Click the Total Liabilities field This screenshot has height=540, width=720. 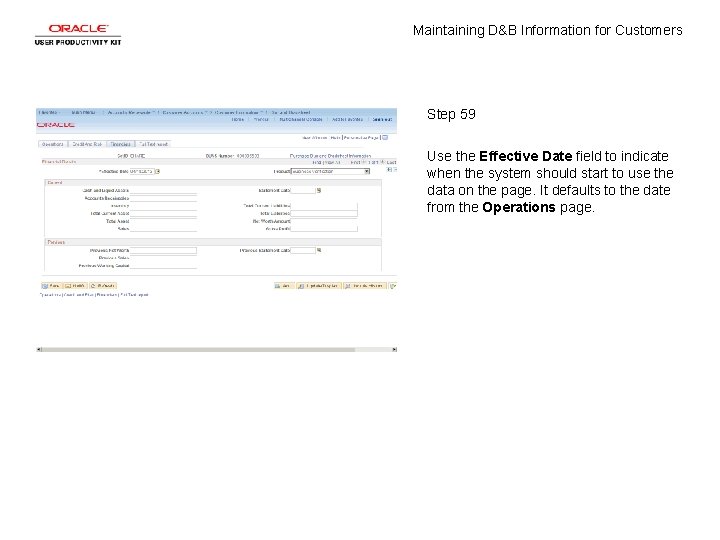pyautogui.click(x=324, y=213)
